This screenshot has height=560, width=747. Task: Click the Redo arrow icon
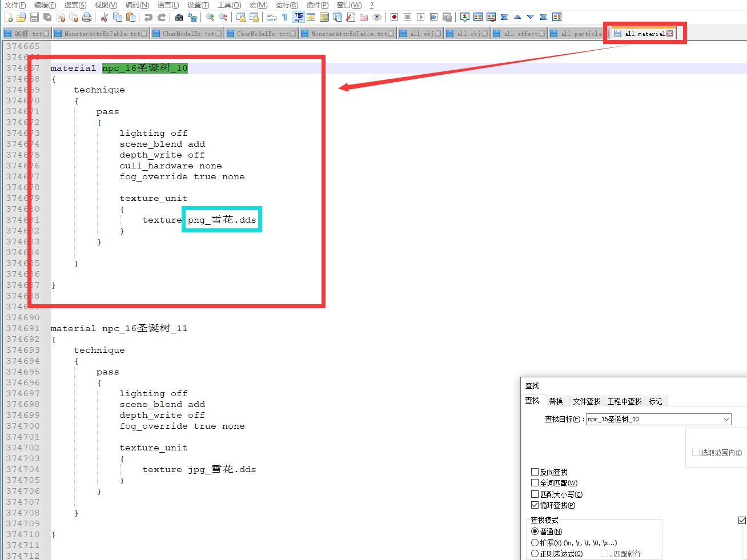click(162, 17)
